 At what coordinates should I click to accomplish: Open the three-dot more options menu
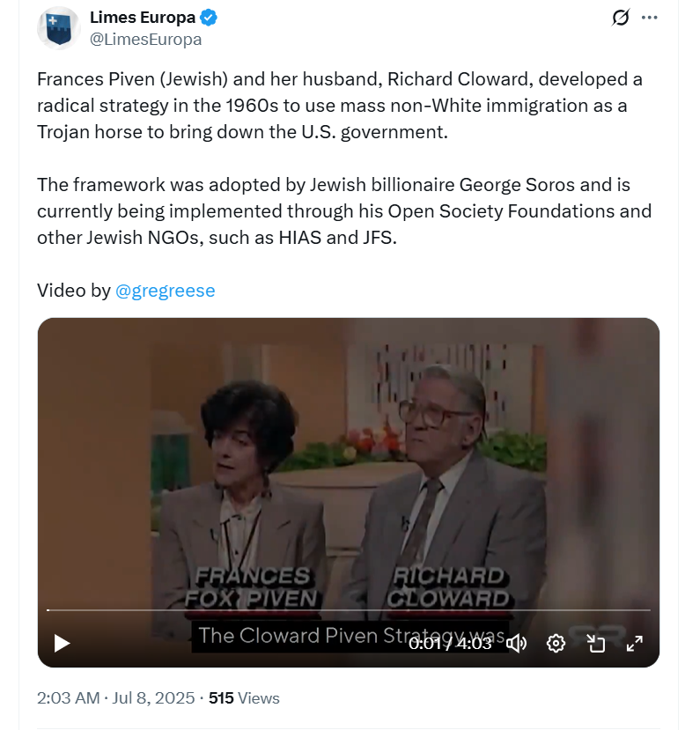coord(649,18)
